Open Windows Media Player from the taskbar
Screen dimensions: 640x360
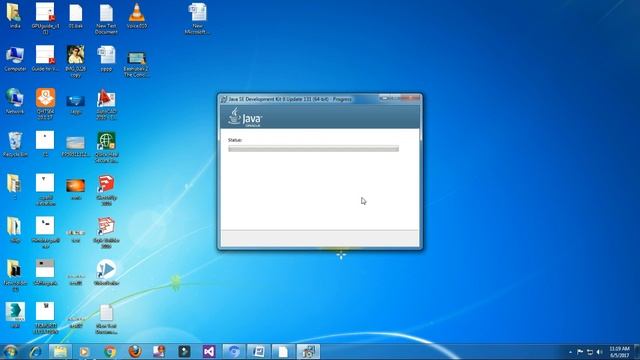click(x=84, y=351)
